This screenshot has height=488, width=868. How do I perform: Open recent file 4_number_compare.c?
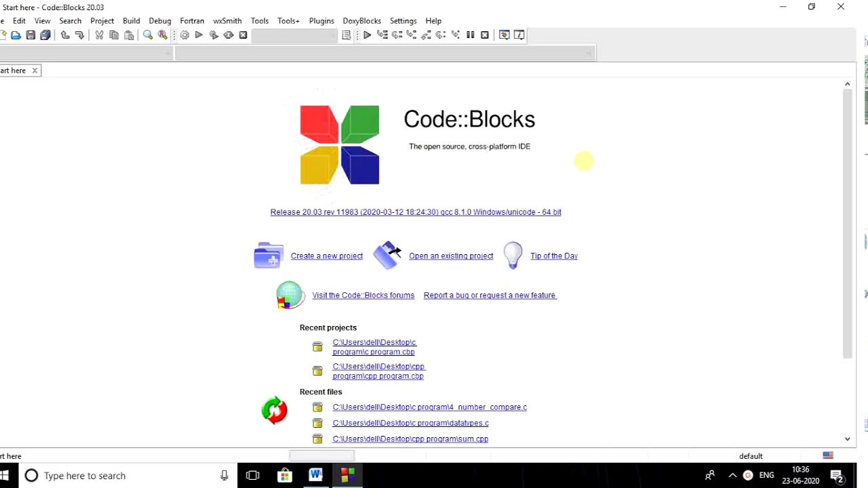pos(430,407)
